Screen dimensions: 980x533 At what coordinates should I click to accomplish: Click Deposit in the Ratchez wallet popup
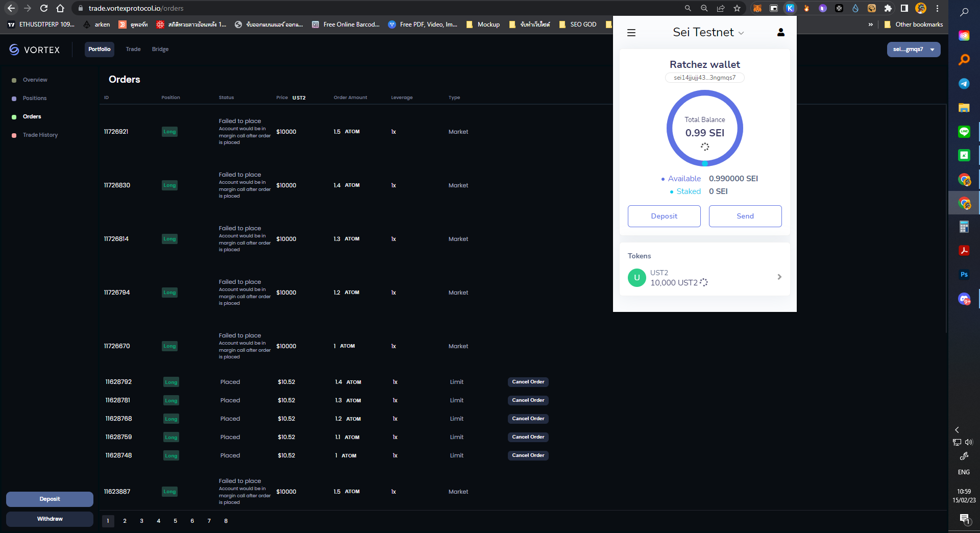pos(664,216)
